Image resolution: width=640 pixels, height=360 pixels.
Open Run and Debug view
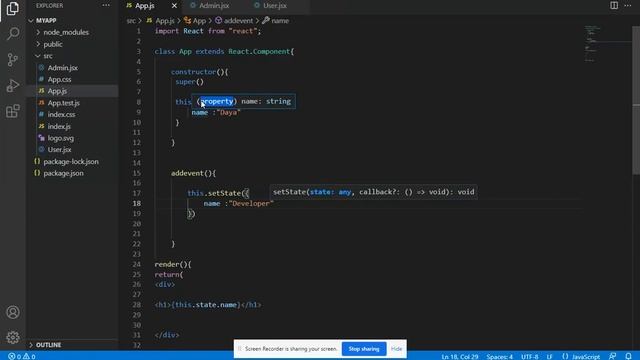coord(13,85)
